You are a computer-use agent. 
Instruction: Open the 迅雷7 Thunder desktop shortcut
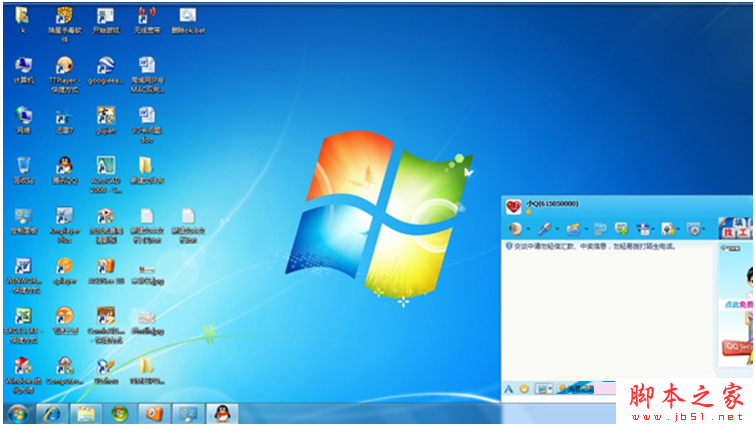(65, 120)
